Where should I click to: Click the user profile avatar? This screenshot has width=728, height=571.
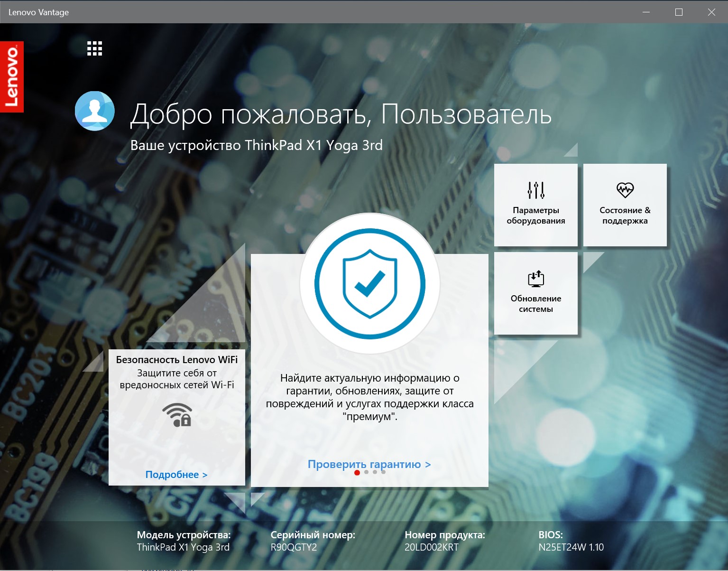pyautogui.click(x=95, y=111)
